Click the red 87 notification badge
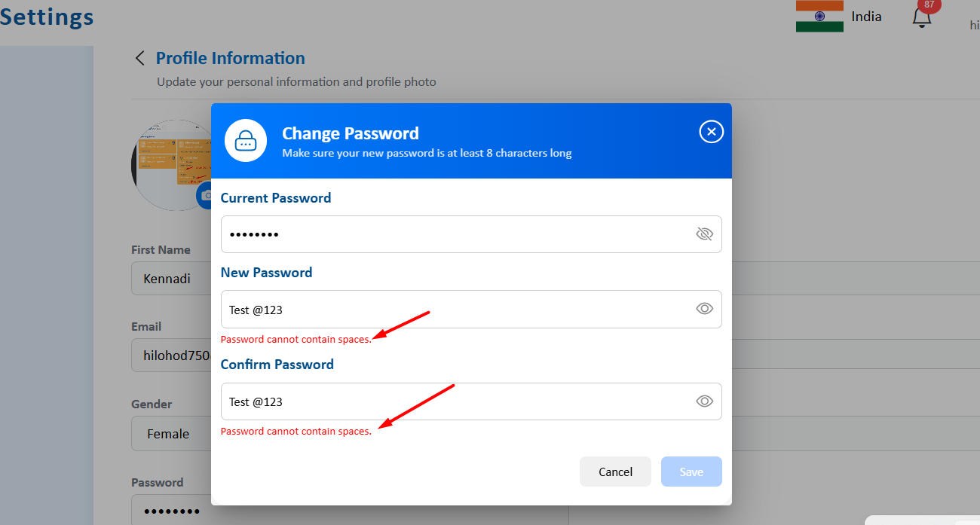980x525 pixels. pos(929,5)
